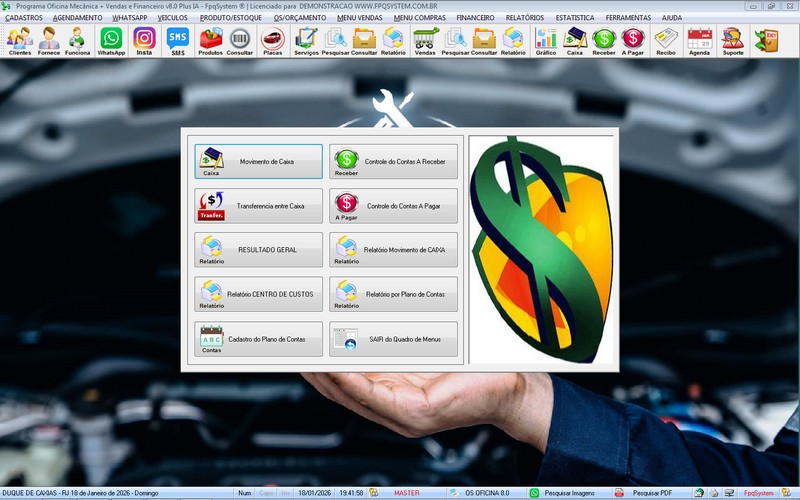800x500 pixels.
Task: Open the Fornece suppliers icon
Action: tap(49, 41)
